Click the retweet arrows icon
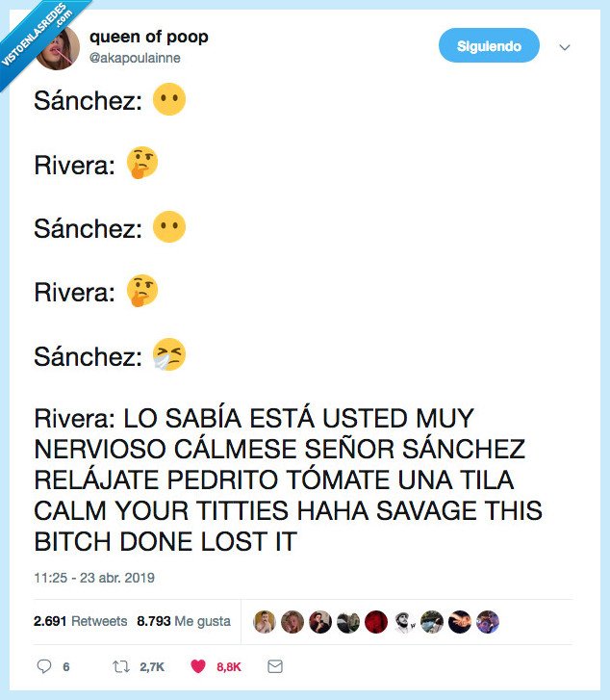 pos(121,666)
